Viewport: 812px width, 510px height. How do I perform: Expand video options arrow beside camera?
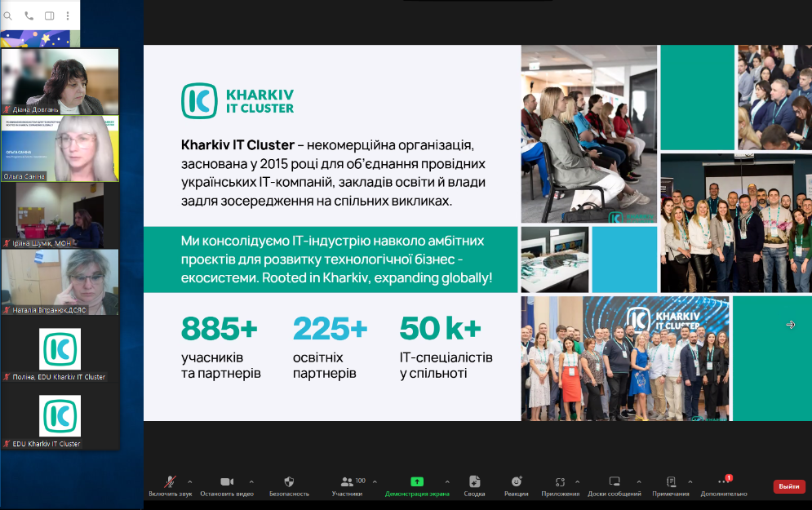point(251,481)
